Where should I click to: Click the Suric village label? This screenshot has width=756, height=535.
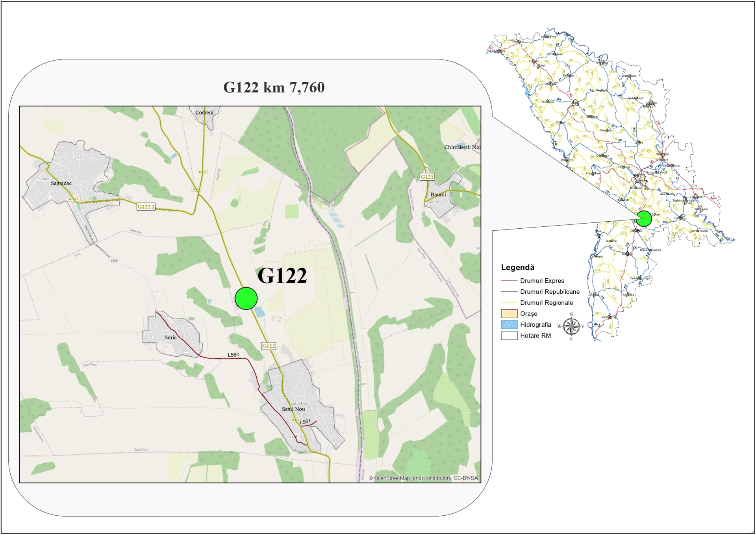(x=170, y=338)
